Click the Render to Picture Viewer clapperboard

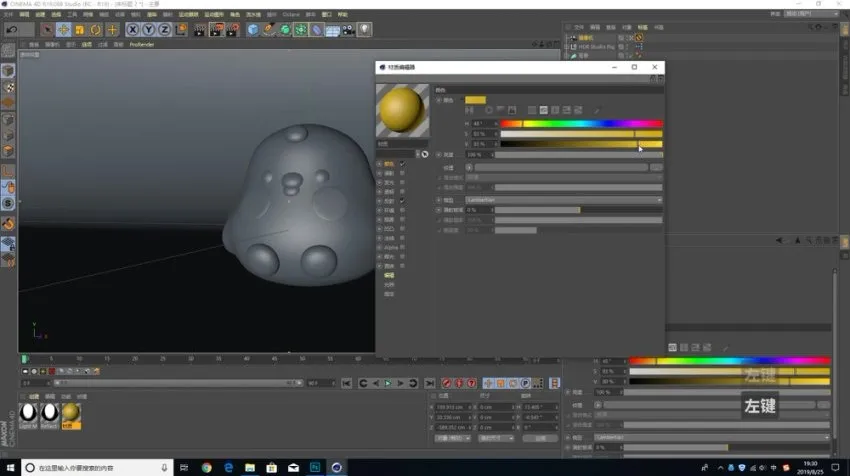pos(215,29)
